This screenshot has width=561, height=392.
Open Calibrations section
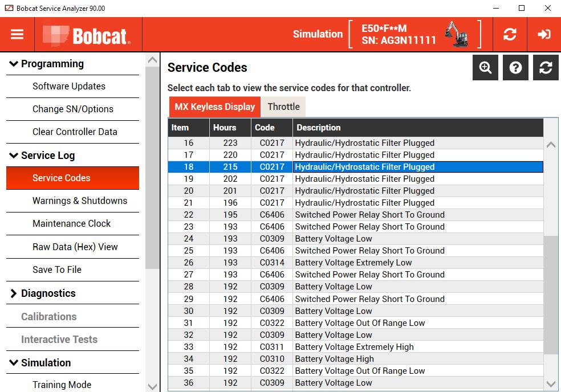[x=72, y=317]
